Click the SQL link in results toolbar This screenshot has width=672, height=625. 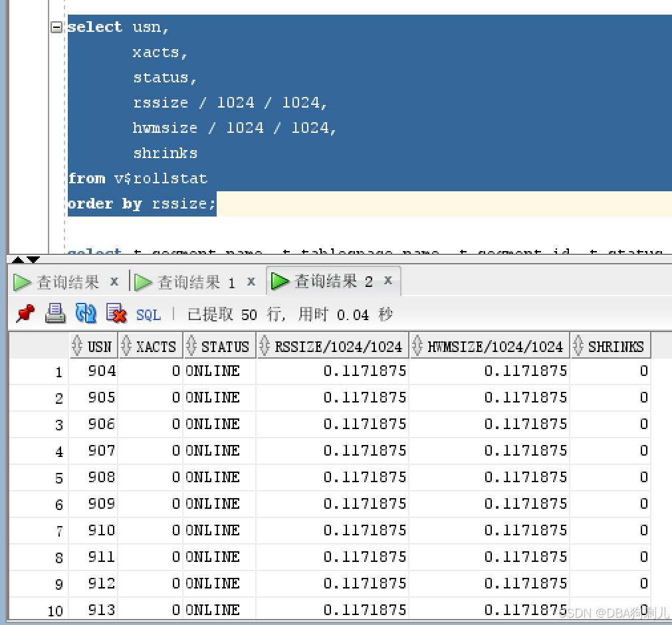[148, 315]
